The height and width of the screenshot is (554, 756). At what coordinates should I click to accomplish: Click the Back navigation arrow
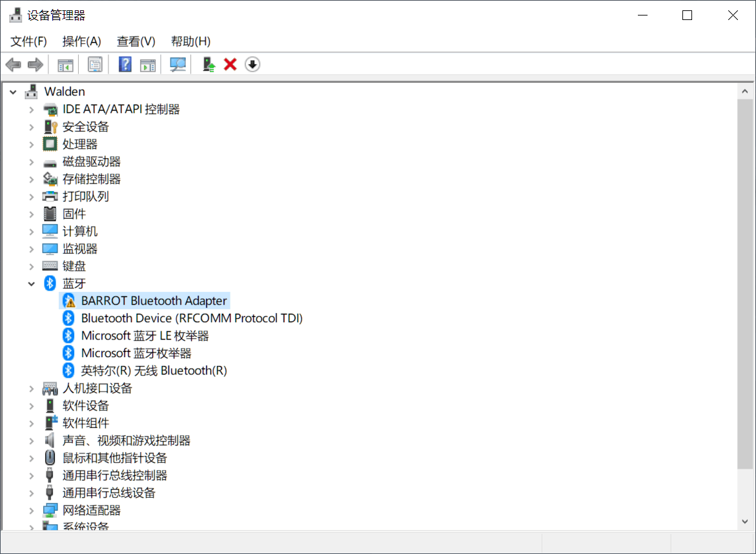tap(13, 64)
